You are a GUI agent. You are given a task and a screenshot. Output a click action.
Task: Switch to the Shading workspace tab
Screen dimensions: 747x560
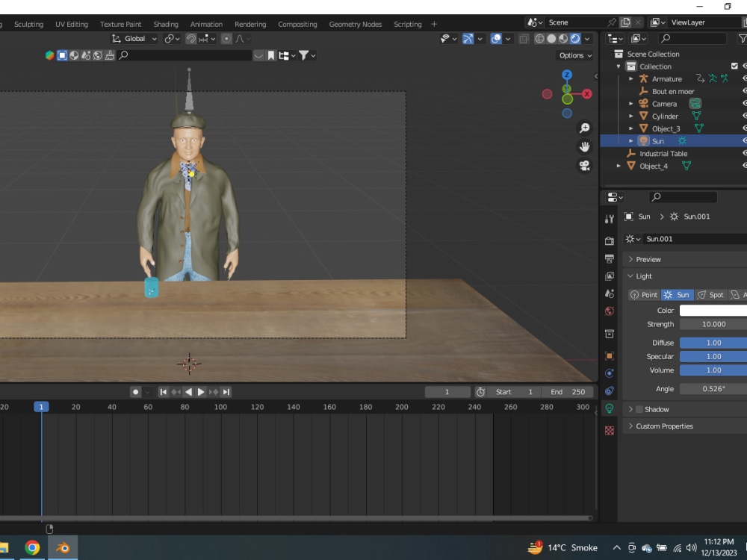pyautogui.click(x=166, y=23)
